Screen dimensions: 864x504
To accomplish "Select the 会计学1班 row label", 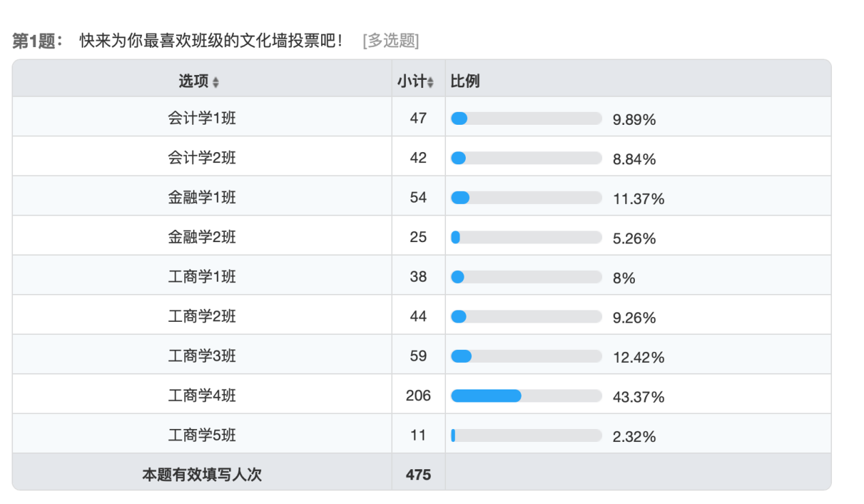I will 202,118.
